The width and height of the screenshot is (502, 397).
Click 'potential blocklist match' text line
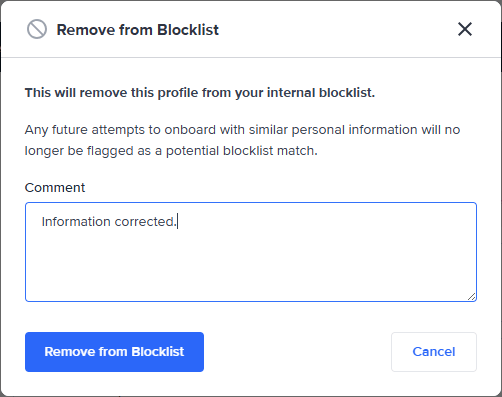coord(242,151)
